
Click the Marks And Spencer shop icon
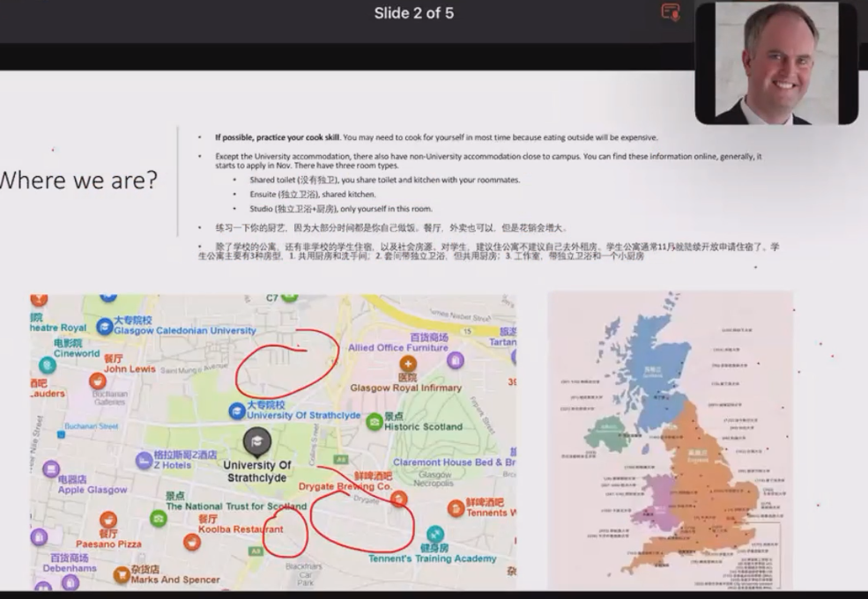click(122, 574)
